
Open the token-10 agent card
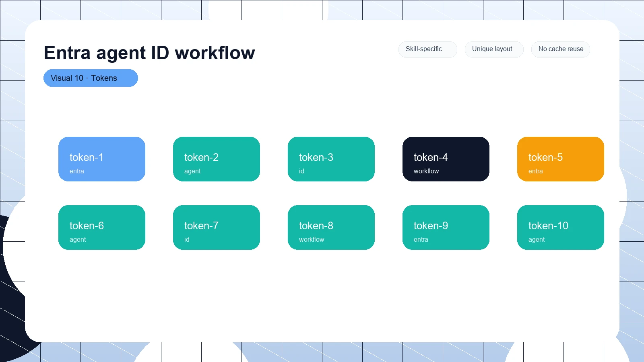(x=561, y=227)
